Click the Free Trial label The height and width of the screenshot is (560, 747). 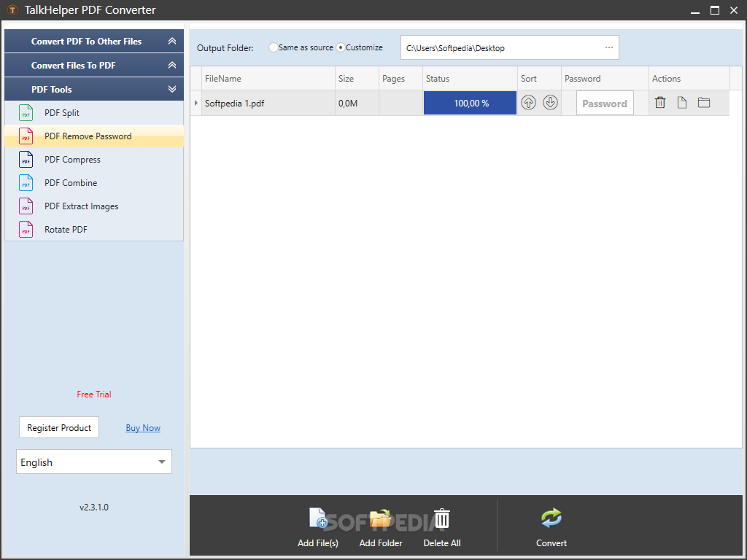point(94,394)
